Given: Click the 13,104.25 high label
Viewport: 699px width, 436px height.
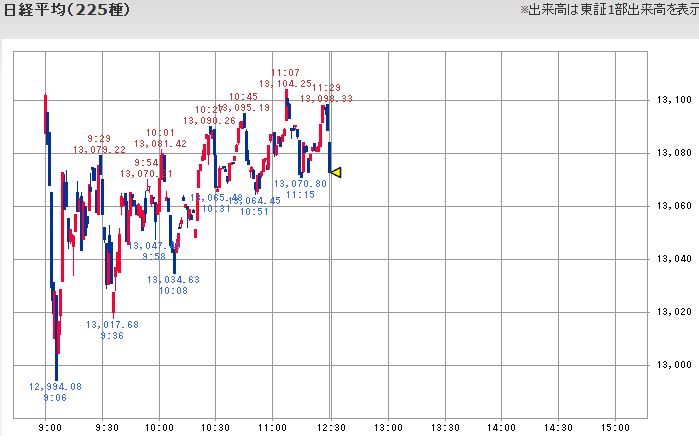Looking at the screenshot, I should 285,84.
